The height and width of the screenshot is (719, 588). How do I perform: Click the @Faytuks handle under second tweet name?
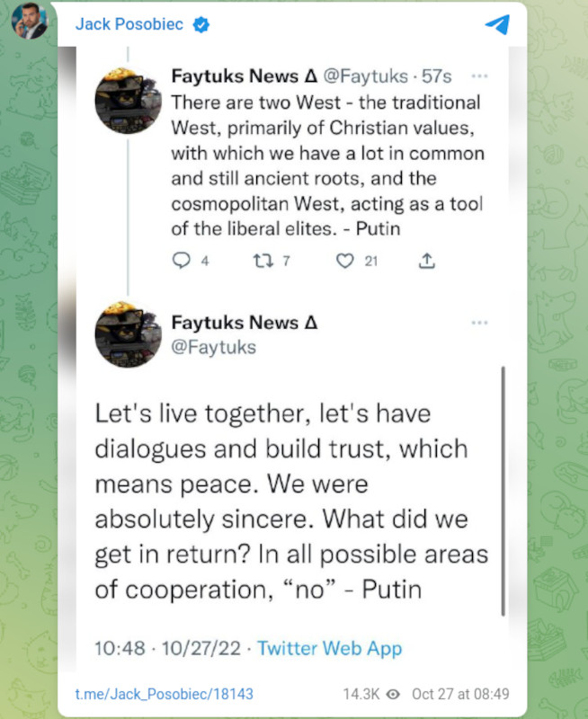click(213, 346)
